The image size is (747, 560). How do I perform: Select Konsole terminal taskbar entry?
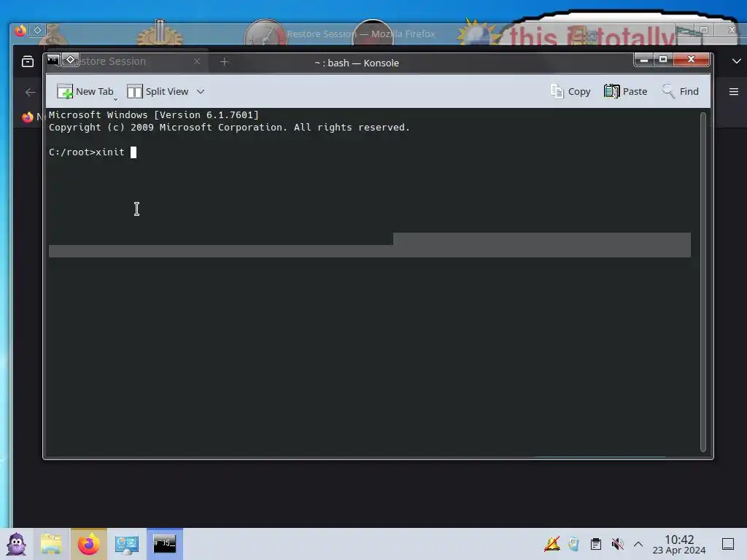[x=165, y=544]
